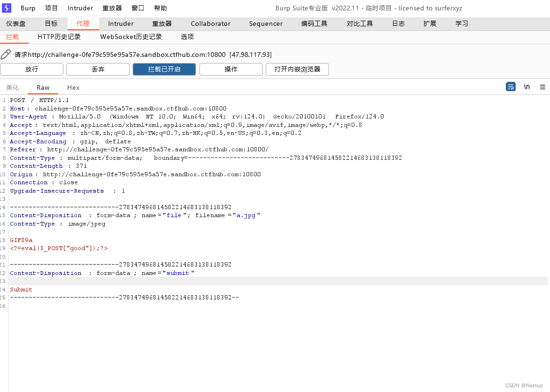Open the 选项 sub-tab

click(187, 37)
